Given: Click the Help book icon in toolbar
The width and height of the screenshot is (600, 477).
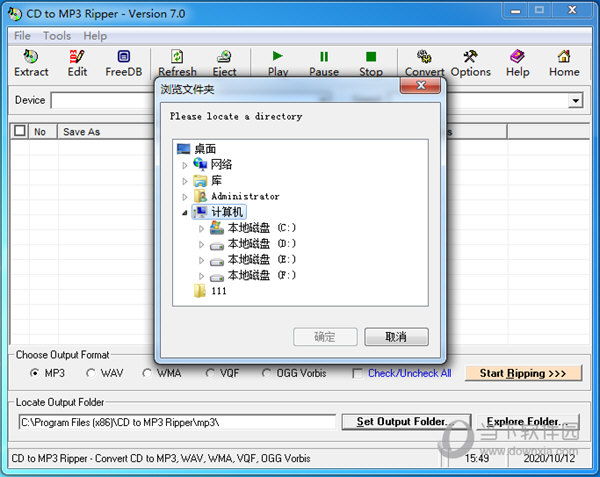Looking at the screenshot, I should [x=517, y=57].
